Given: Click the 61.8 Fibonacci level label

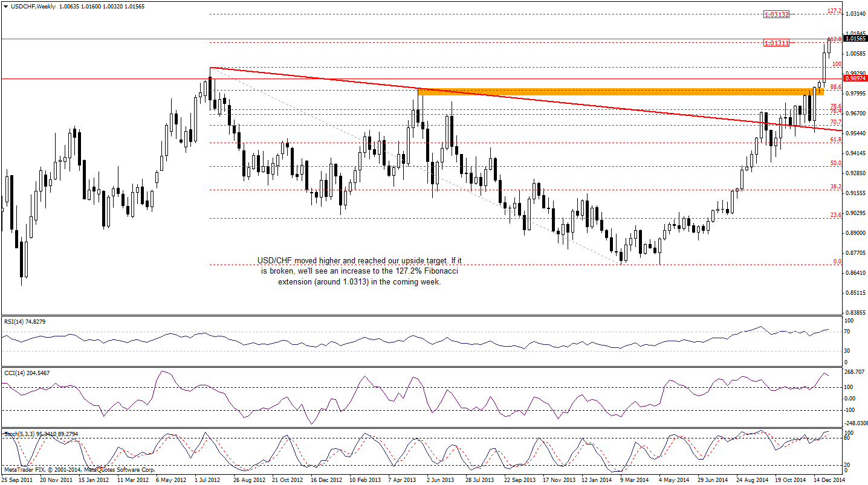Looking at the screenshot, I should click(836, 140).
